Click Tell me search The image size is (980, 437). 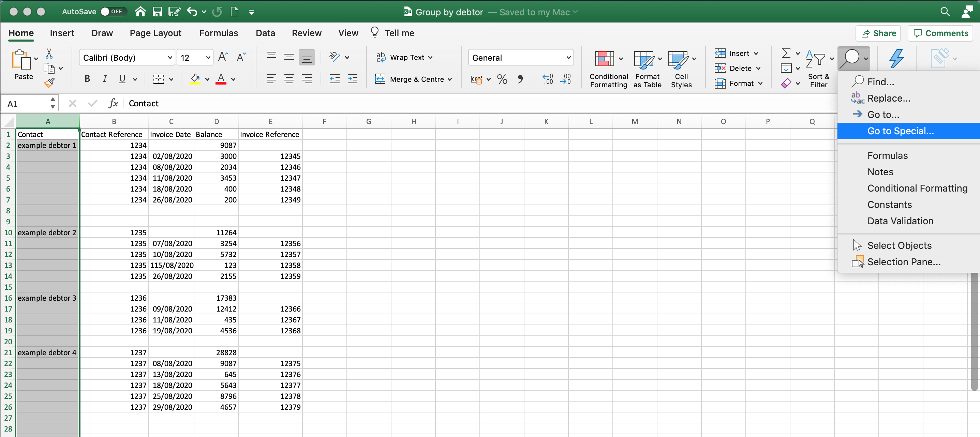click(392, 33)
